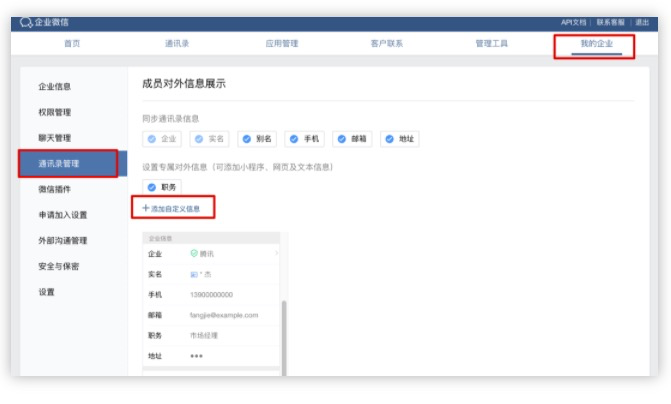Uncheck the 手机 sync checkbox
The width and height of the screenshot is (671, 404).
coord(292,139)
